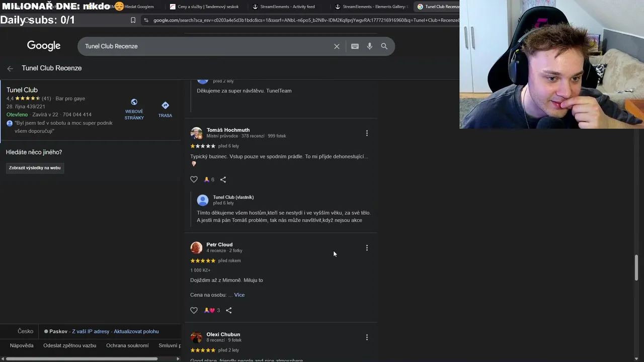View reactions on Petr Cloud's review
The image size is (644, 362).
[212, 310]
